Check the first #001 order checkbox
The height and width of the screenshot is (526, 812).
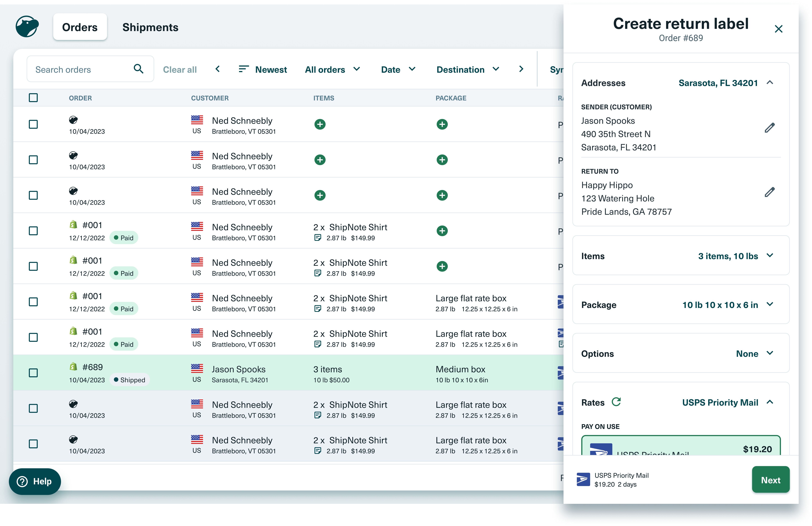[x=33, y=231]
